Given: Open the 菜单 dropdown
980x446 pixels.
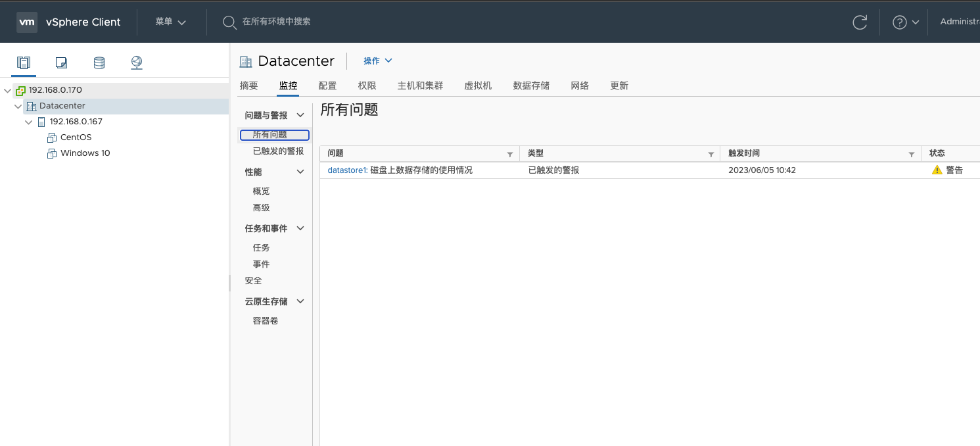Looking at the screenshot, I should click(171, 22).
